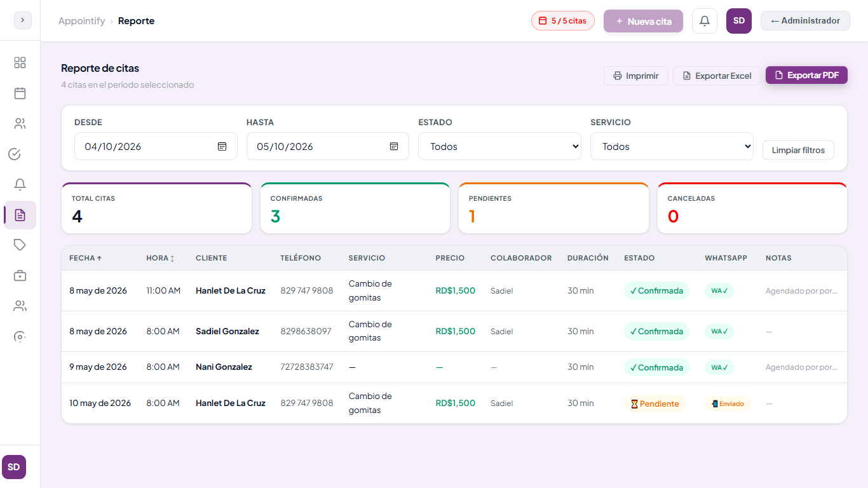Click Limpiar filtros button
Image resolution: width=868 pixels, height=488 pixels.
[x=798, y=150]
